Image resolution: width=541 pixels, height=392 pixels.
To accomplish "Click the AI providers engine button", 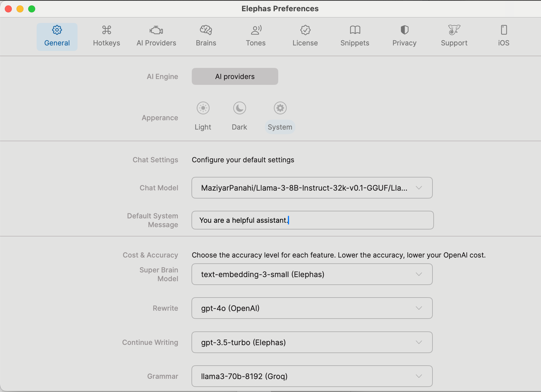I will coord(234,76).
